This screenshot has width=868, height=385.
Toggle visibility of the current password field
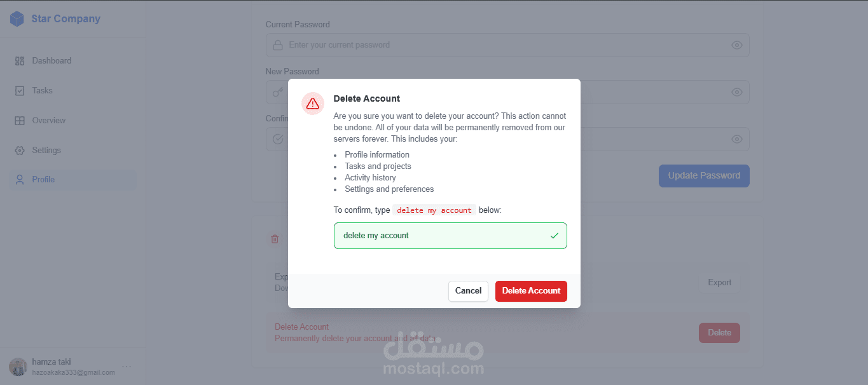tap(737, 45)
